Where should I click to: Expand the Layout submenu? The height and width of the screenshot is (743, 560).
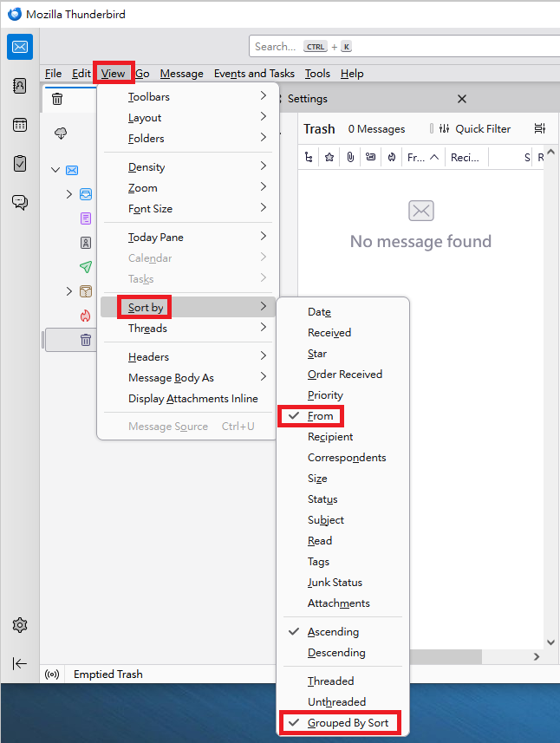187,118
